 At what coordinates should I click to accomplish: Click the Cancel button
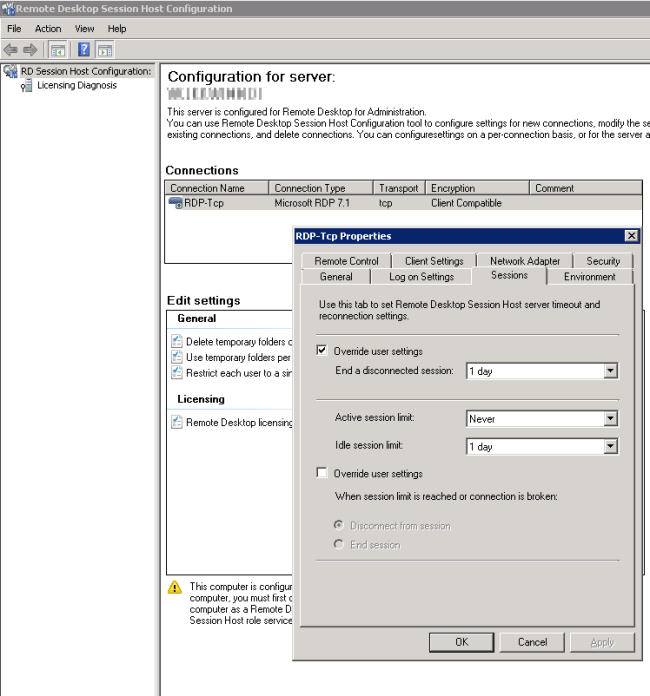532,642
